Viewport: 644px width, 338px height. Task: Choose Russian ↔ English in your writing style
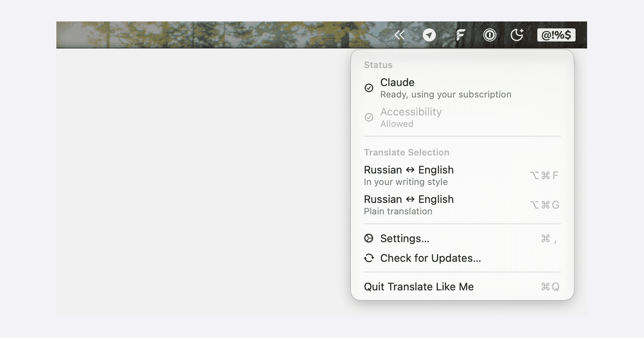[462, 175]
